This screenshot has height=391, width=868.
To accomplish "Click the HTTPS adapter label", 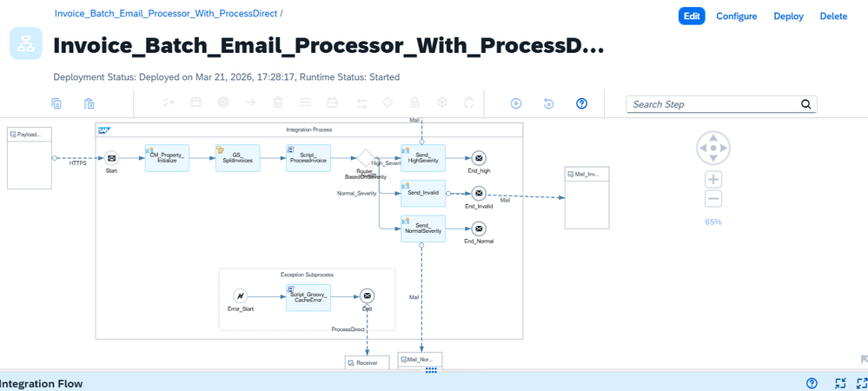I will (77, 163).
